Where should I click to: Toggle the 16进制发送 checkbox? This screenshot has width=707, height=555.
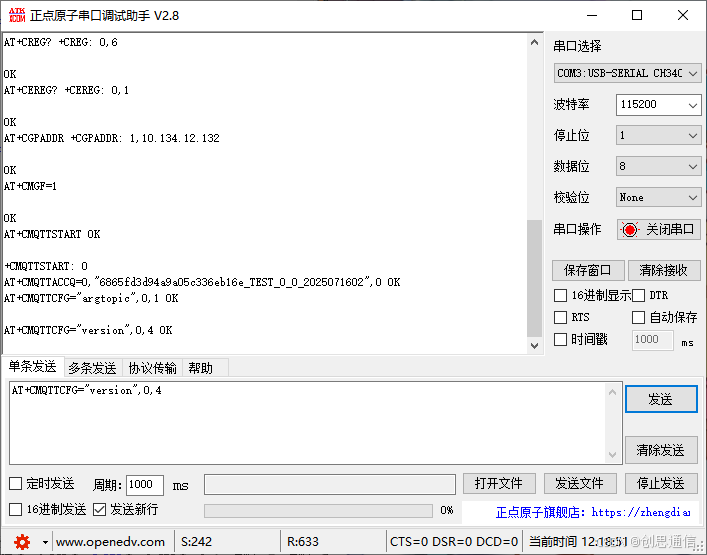(16, 510)
